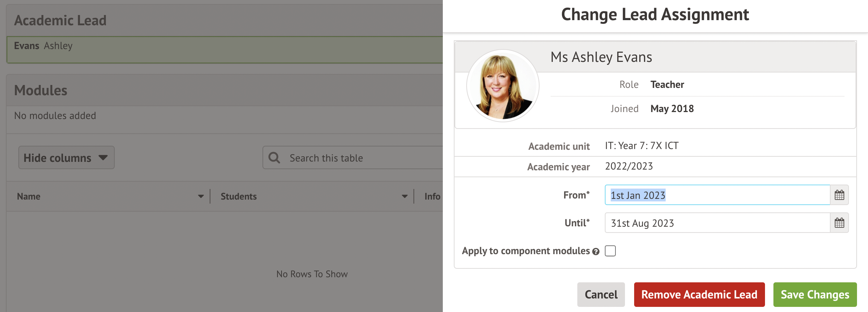Click the Ms Ashley Evans name heading
Image resolution: width=868 pixels, height=312 pixels.
tap(601, 57)
